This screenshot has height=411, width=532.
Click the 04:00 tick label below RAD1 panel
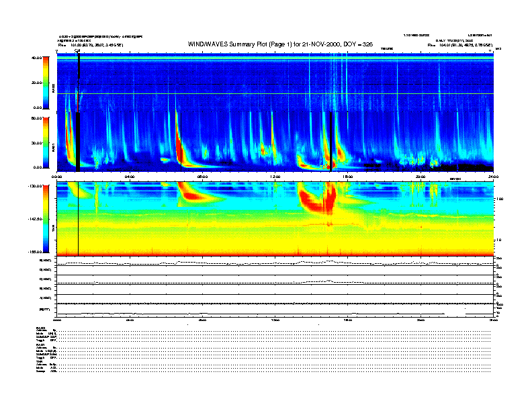pos(130,177)
